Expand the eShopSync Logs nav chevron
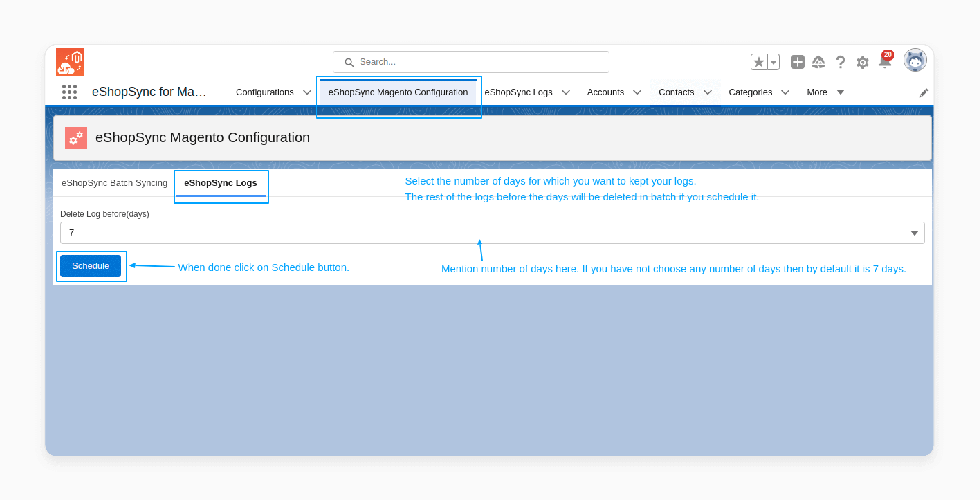 pos(566,92)
